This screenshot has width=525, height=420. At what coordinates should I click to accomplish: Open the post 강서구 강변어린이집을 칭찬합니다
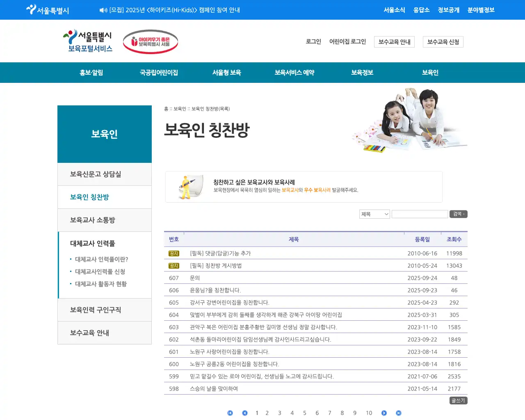click(x=230, y=302)
